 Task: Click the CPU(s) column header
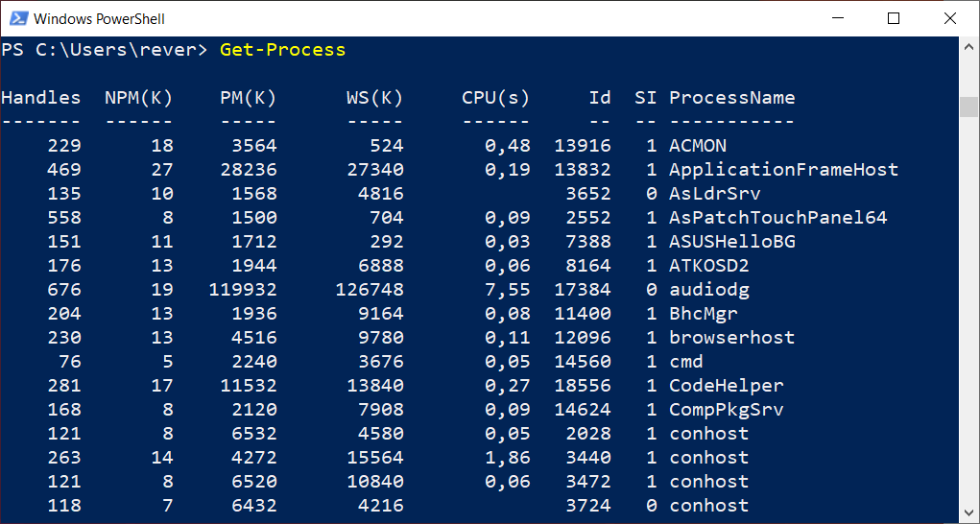tap(495, 98)
